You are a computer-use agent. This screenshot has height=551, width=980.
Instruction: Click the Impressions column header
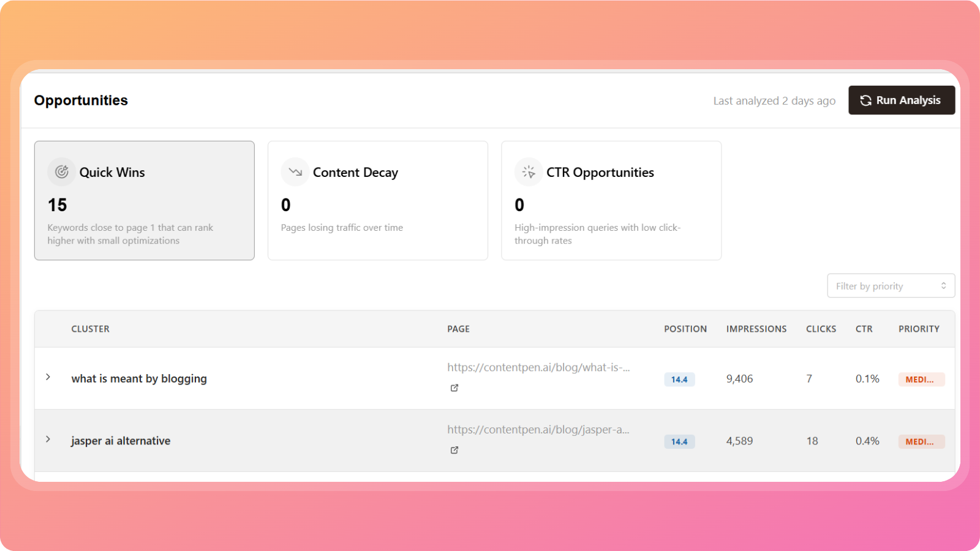click(756, 329)
